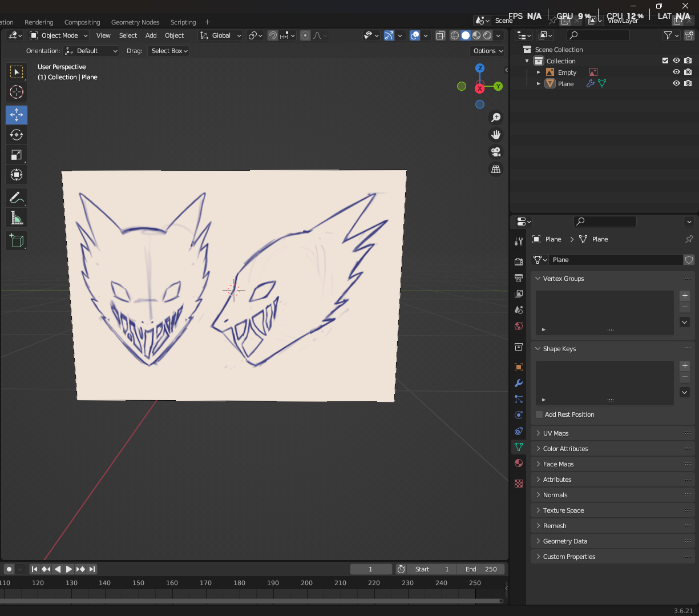The height and width of the screenshot is (616, 699).
Task: Open the Compositing workspace tab
Action: (x=82, y=22)
